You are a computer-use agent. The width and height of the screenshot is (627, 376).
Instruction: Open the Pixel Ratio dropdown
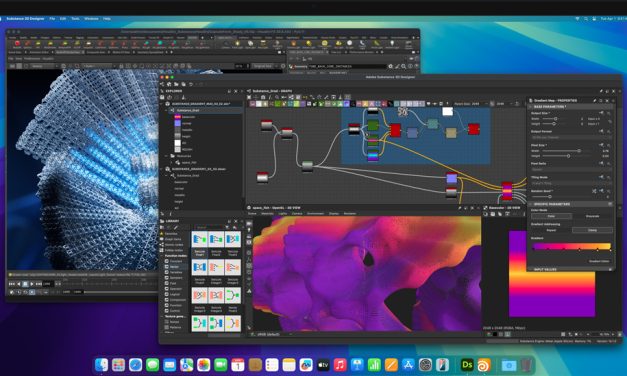point(571,169)
